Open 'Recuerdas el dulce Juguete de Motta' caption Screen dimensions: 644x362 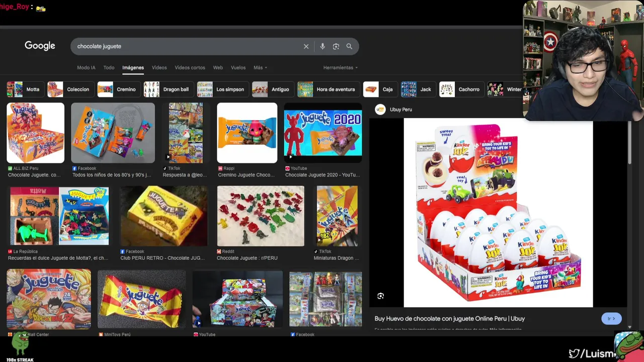point(58,258)
